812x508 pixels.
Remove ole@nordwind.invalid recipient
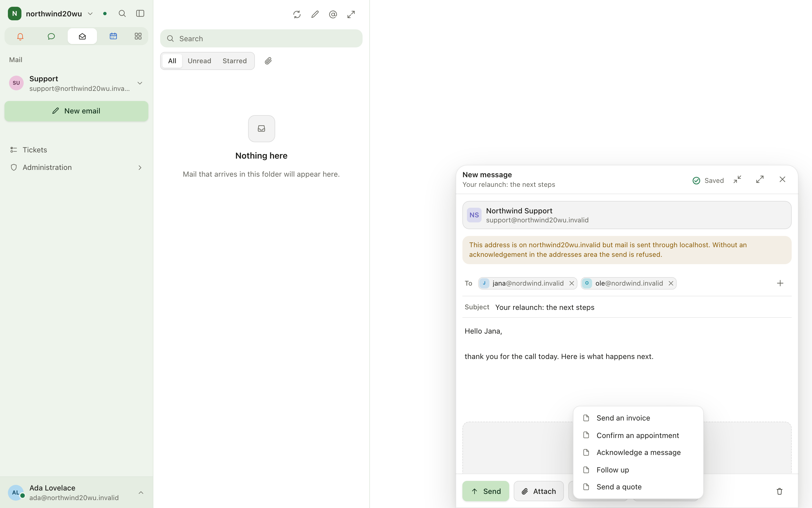pos(671,283)
